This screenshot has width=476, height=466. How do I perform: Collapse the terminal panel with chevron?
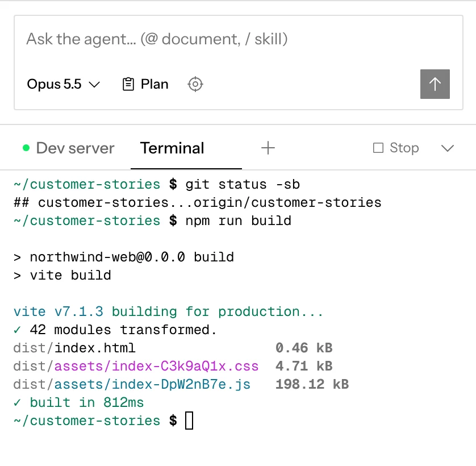tap(448, 148)
